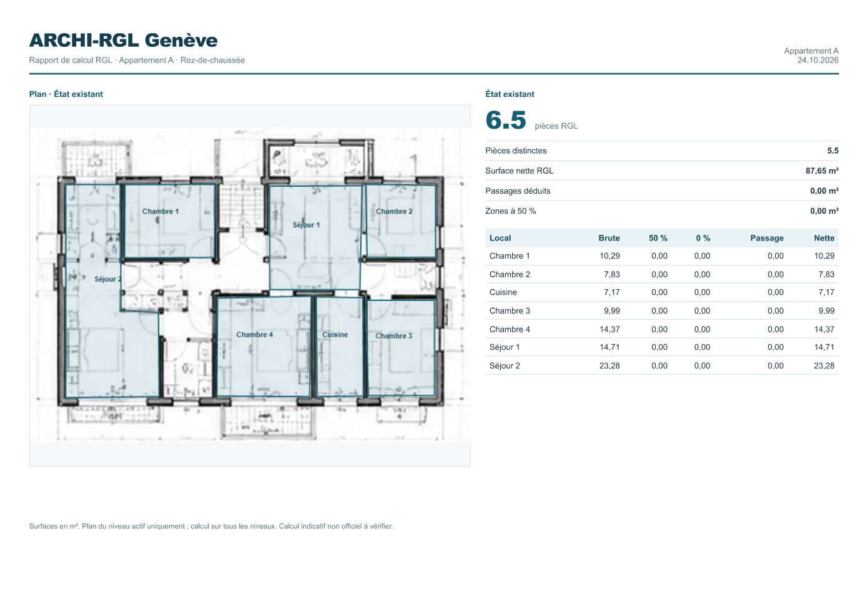Click the footer note starting 'Surfaces en m²'

point(211,526)
